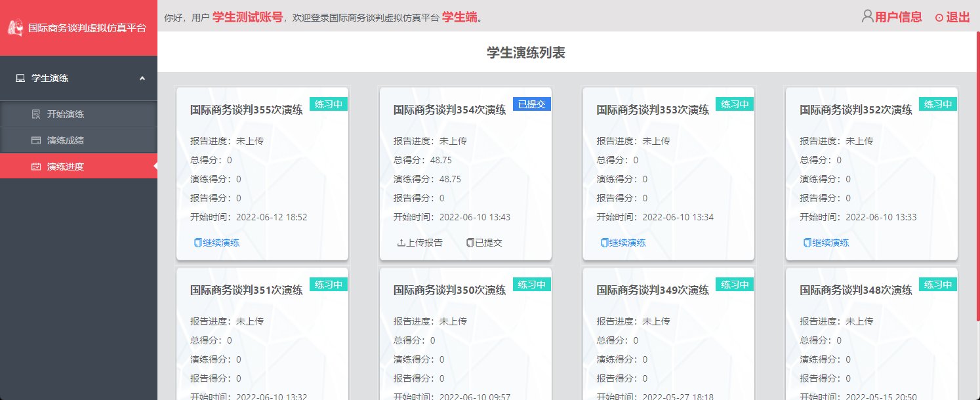The height and width of the screenshot is (400, 980).
Task: Click 报告得分：0 on 354次演练 card
Action: (x=419, y=198)
